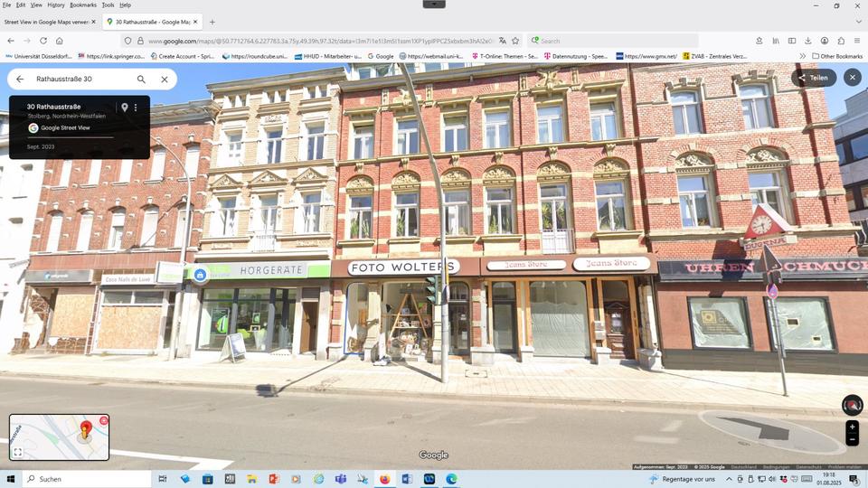Image resolution: width=868 pixels, height=488 pixels.
Task: Open Microsoft Word from the taskbar
Action: [407, 479]
